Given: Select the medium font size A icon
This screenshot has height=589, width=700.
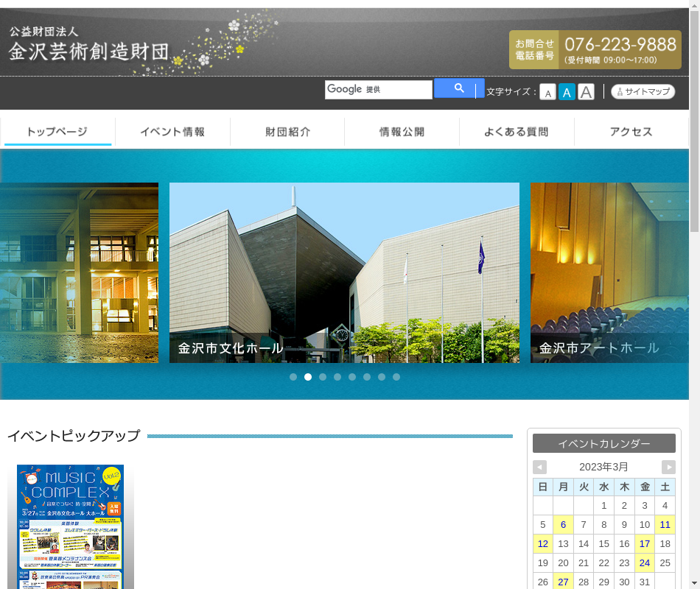Looking at the screenshot, I should pyautogui.click(x=567, y=92).
